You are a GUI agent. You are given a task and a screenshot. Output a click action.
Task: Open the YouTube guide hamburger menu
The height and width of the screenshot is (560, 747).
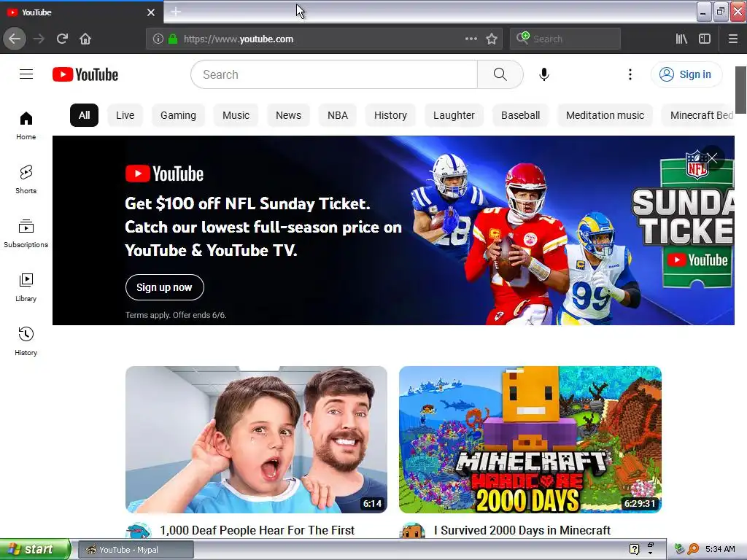point(26,74)
